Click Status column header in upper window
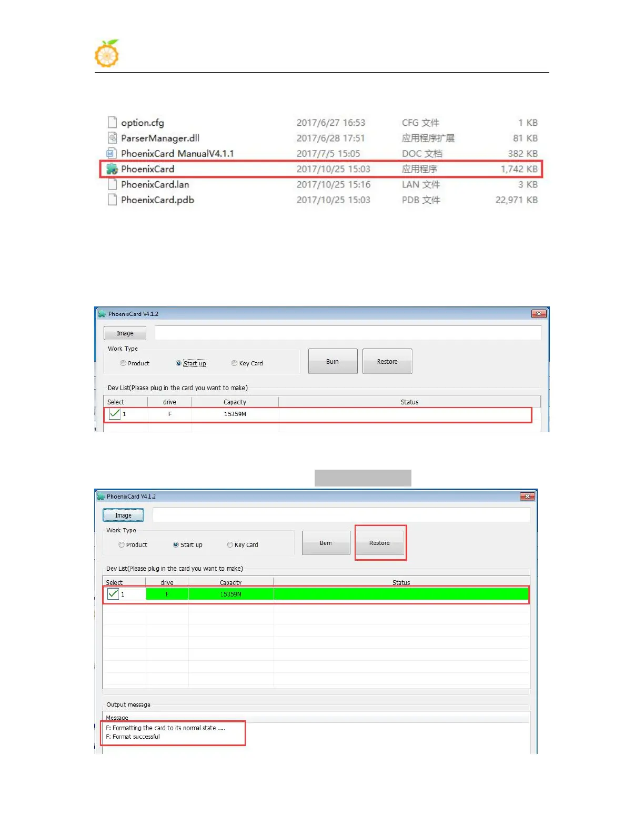Viewport: 644px width, 834px height. [x=409, y=402]
